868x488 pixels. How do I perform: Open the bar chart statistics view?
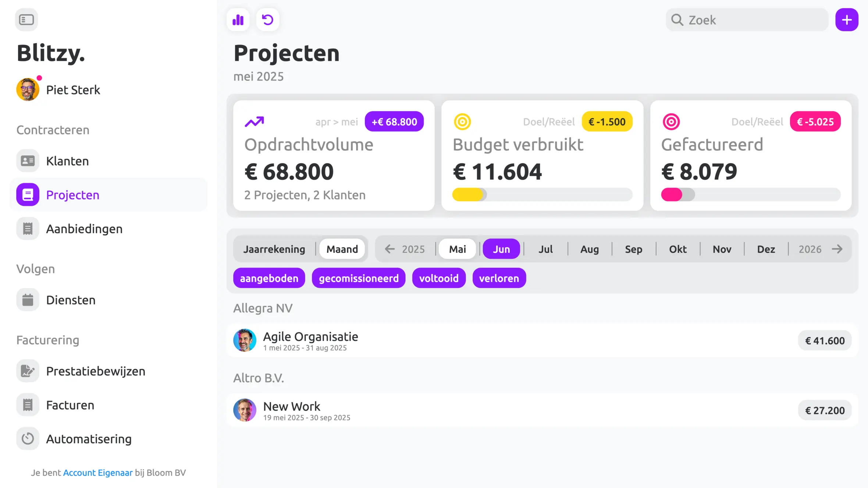pos(238,19)
